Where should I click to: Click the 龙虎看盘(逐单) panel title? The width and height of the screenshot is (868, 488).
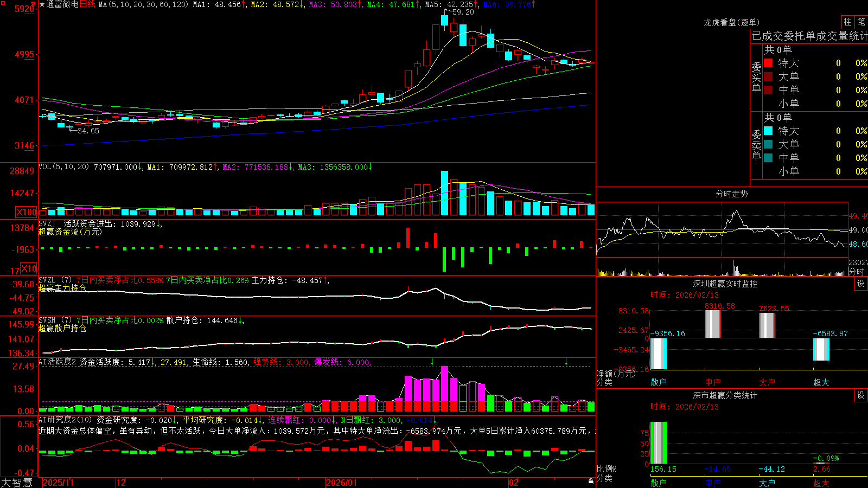pyautogui.click(x=731, y=22)
